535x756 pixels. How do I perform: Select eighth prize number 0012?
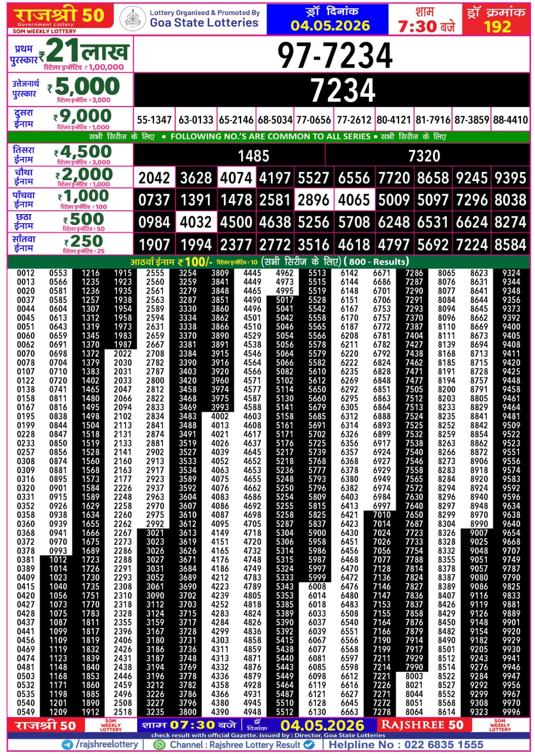[x=26, y=273]
